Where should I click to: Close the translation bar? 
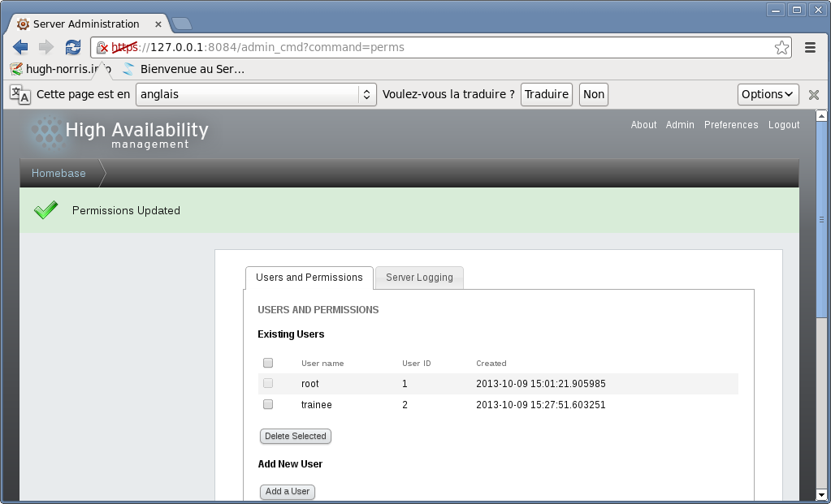coord(813,95)
